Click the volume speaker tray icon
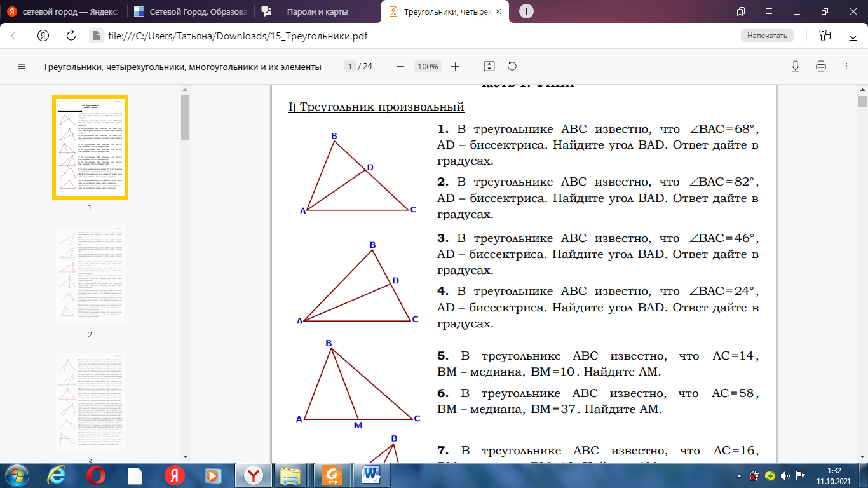 787,475
